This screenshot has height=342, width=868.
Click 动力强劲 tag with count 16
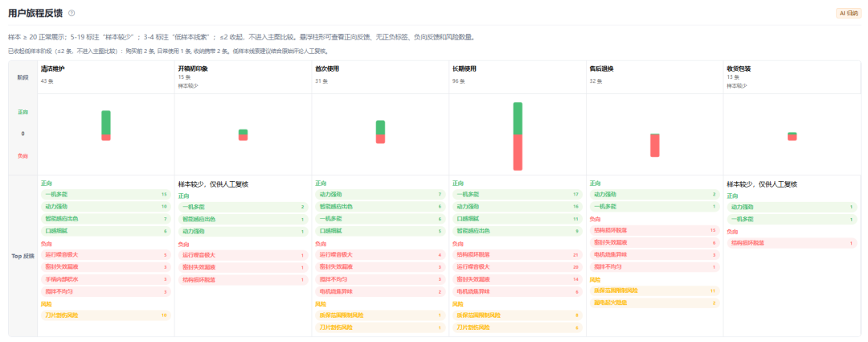[518, 207]
